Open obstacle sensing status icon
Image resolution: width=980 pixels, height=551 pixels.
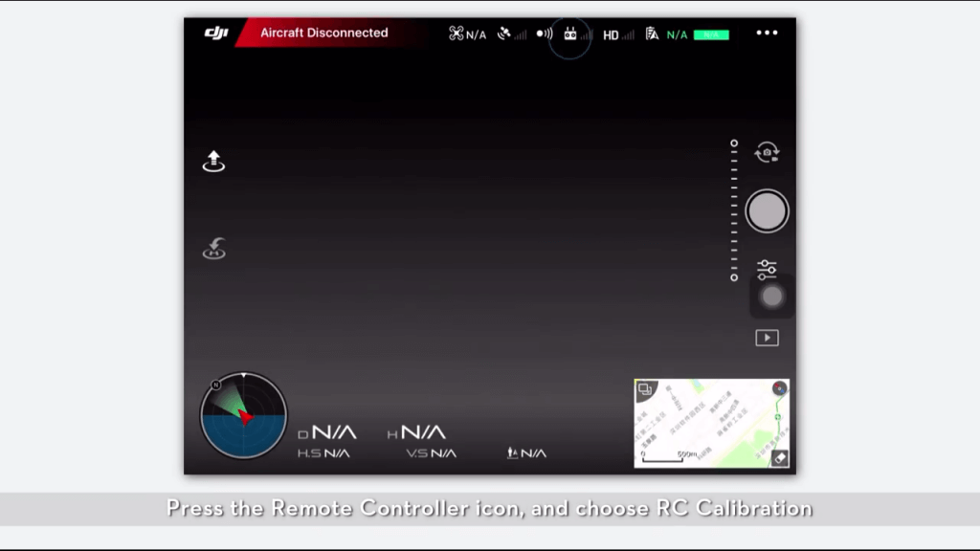pyautogui.click(x=545, y=33)
